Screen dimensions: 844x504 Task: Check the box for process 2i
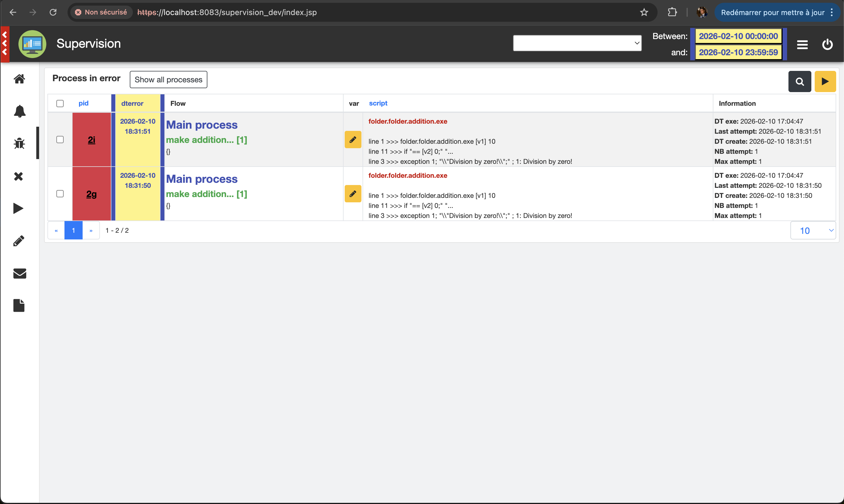(60, 140)
